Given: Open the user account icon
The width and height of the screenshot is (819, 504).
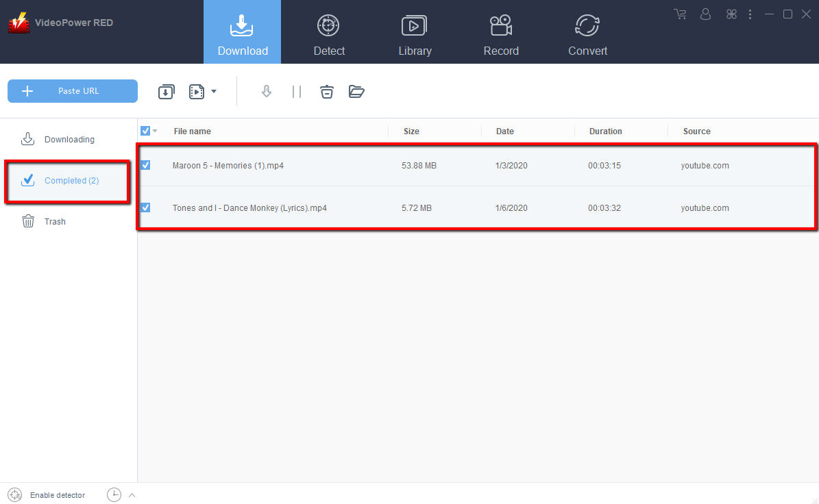Looking at the screenshot, I should (706, 14).
